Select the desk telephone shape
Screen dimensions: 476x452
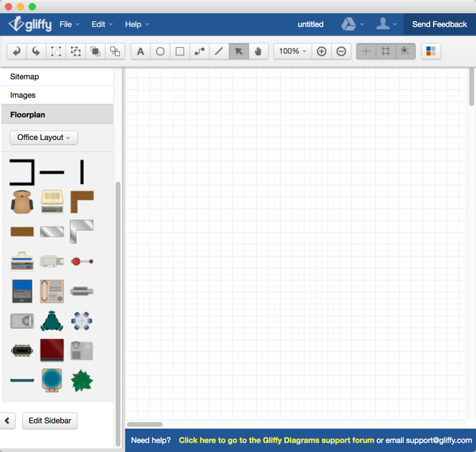[x=52, y=291]
